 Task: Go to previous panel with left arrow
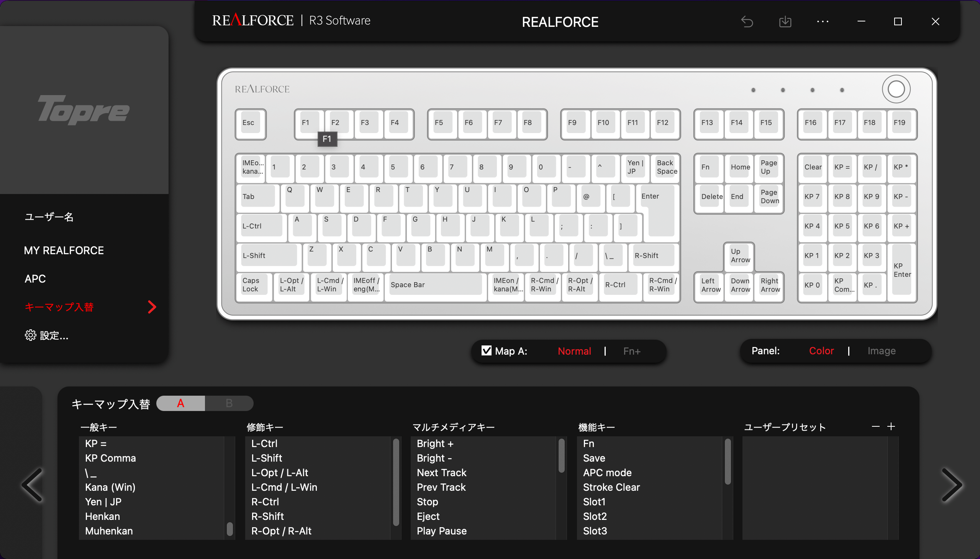click(33, 485)
